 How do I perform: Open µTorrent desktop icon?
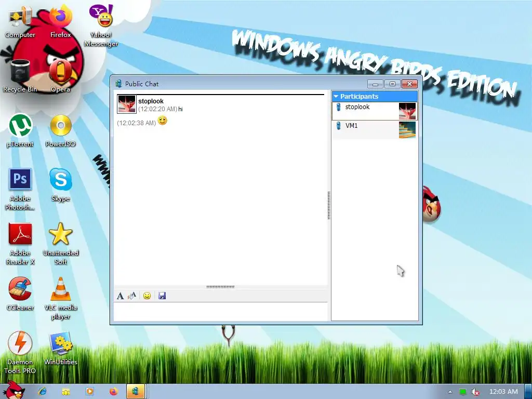click(x=20, y=131)
